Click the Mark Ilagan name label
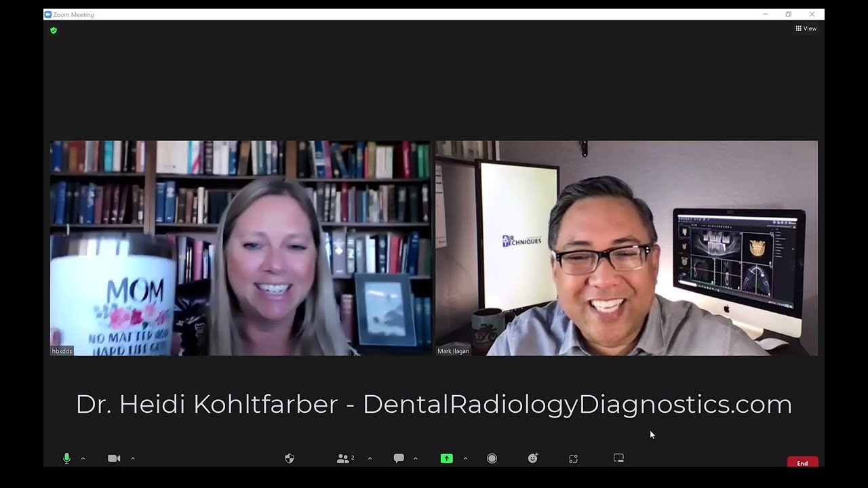Screen dimensions: 868x488 click(453, 351)
